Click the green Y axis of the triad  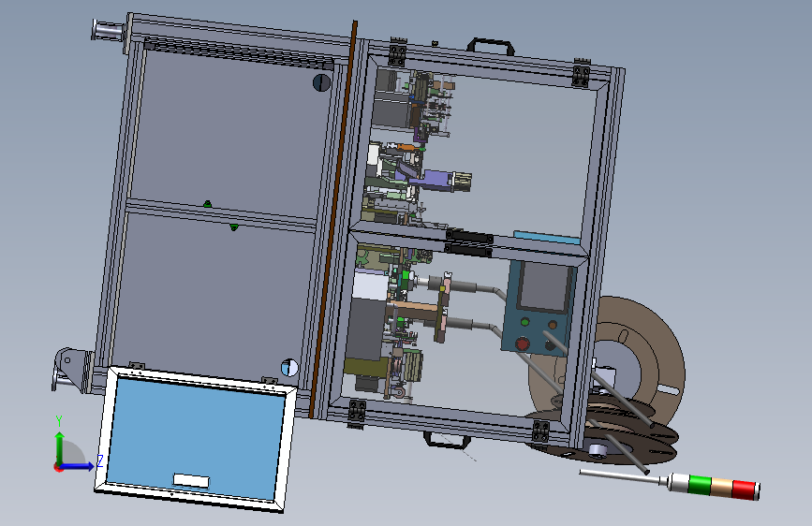60,447
